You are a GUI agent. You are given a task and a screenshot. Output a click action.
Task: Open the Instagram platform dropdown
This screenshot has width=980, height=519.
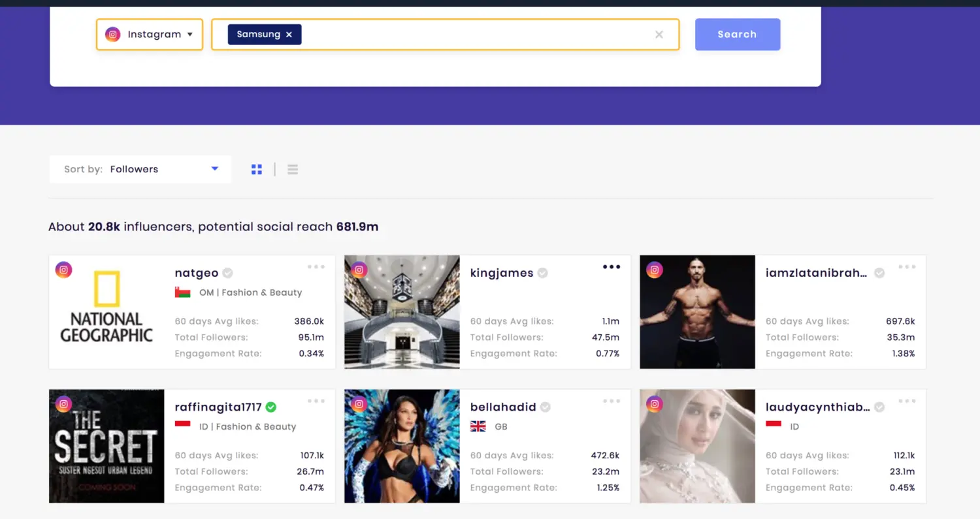tap(150, 35)
